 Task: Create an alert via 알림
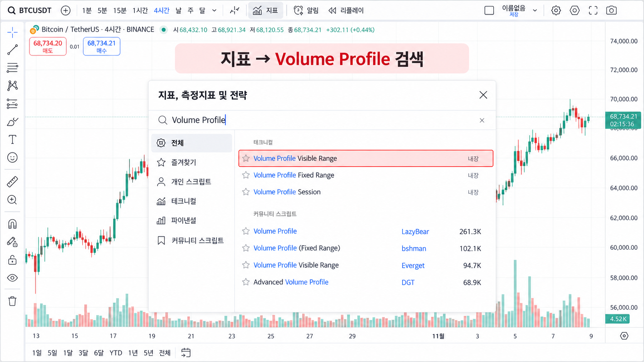pos(306,10)
